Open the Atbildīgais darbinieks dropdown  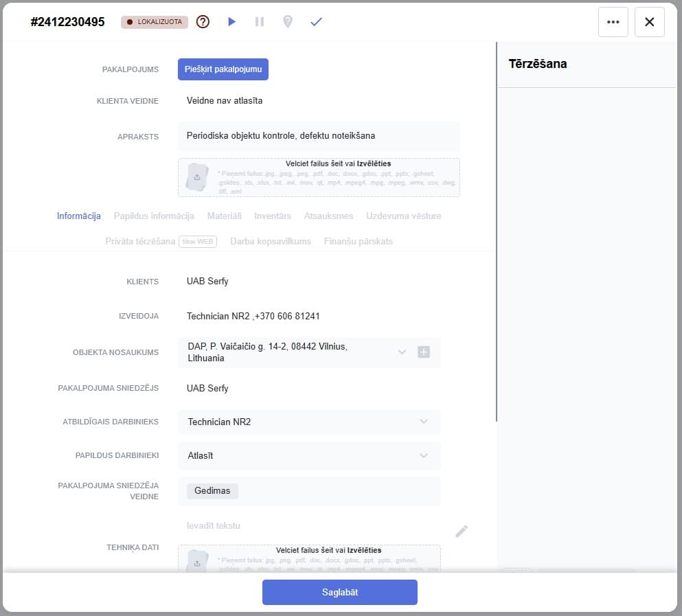(x=423, y=422)
